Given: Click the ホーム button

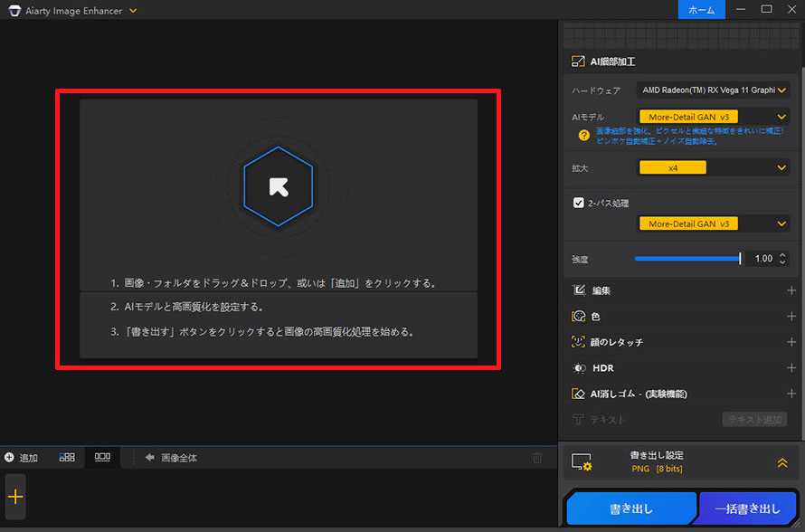Looking at the screenshot, I should click(x=701, y=10).
